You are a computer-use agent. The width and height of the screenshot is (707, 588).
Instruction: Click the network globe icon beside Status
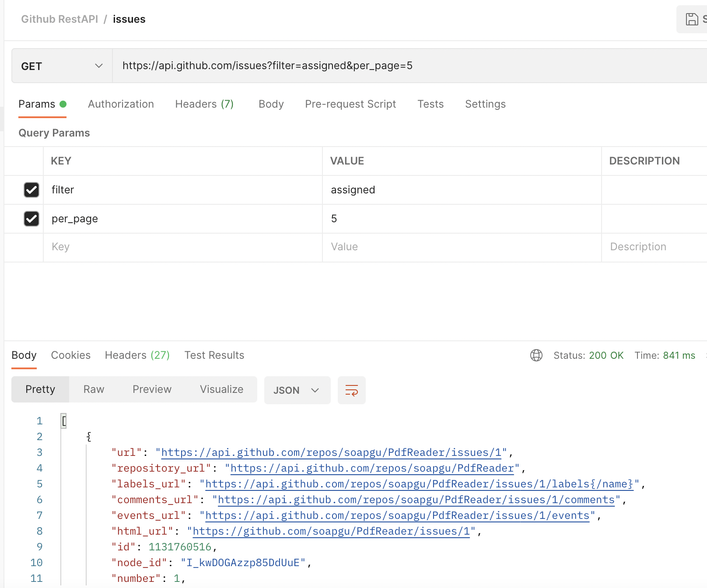(536, 355)
